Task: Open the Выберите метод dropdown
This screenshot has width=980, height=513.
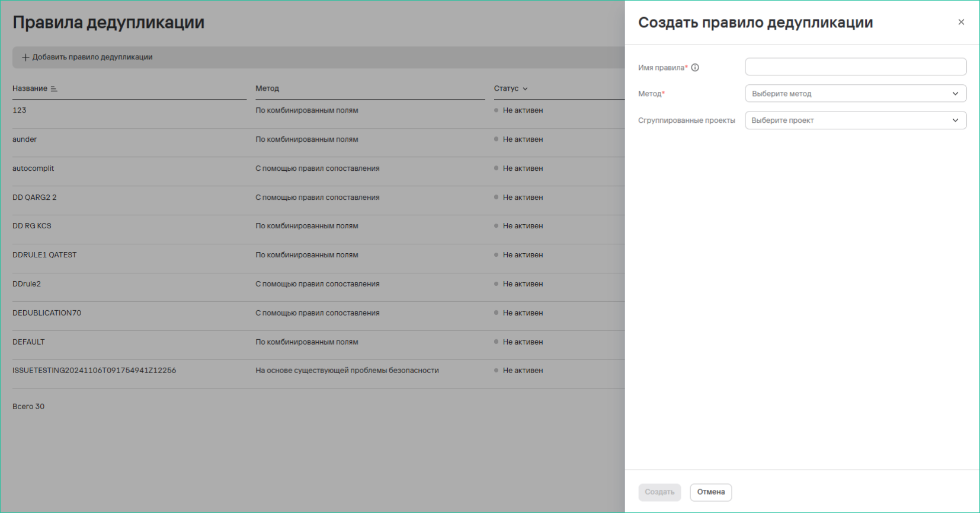Action: point(855,94)
